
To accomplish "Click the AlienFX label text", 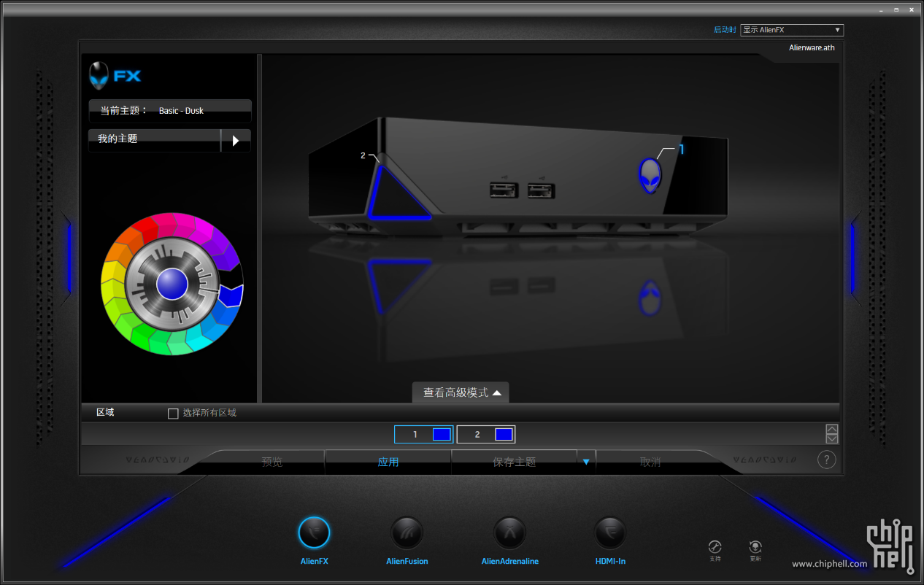I will point(315,562).
